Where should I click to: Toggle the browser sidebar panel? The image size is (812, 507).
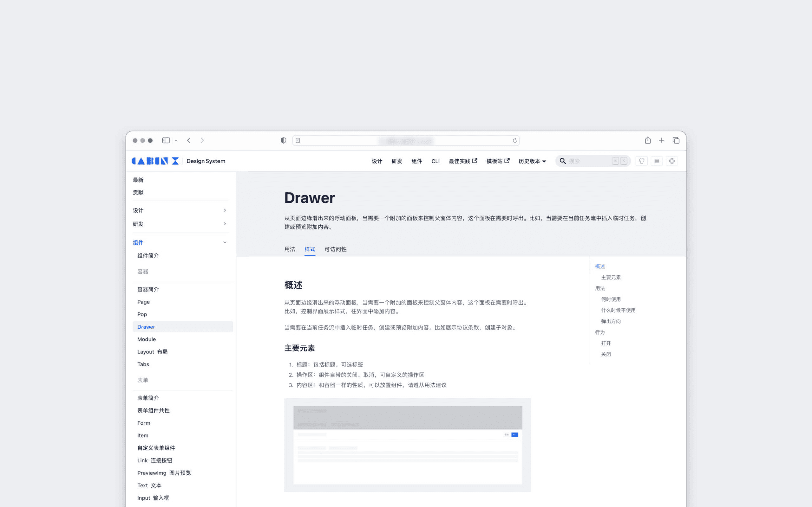click(x=166, y=140)
